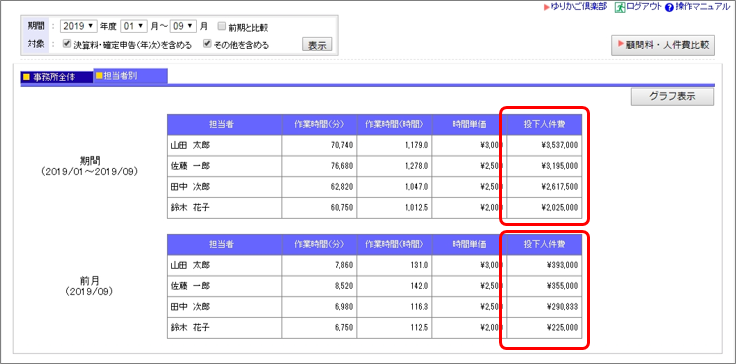Open the 01 start month dropdown
Image resolution: width=736 pixels, height=364 pixels.
pyautogui.click(x=133, y=26)
